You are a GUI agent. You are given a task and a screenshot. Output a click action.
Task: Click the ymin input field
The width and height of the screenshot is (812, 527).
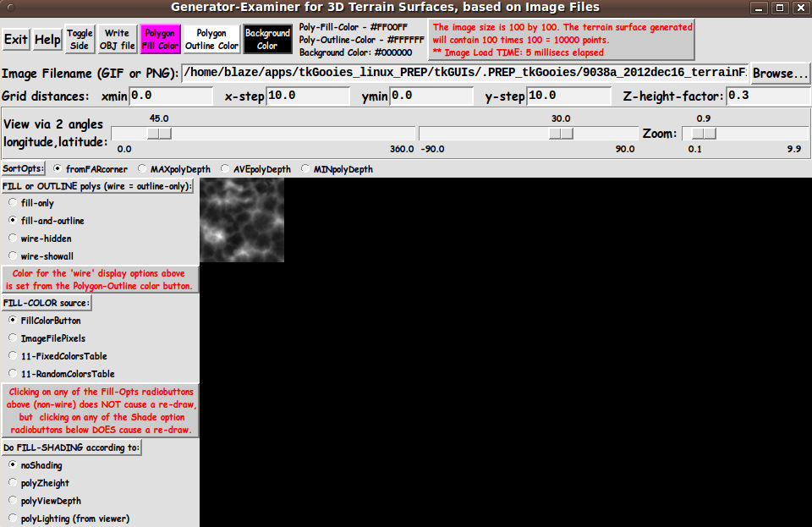tap(431, 96)
